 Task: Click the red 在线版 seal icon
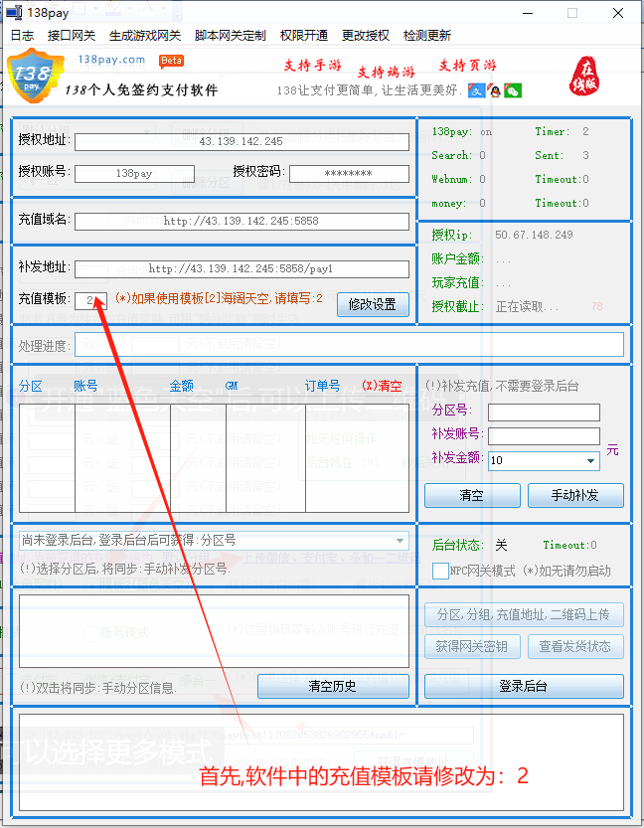coord(584,77)
